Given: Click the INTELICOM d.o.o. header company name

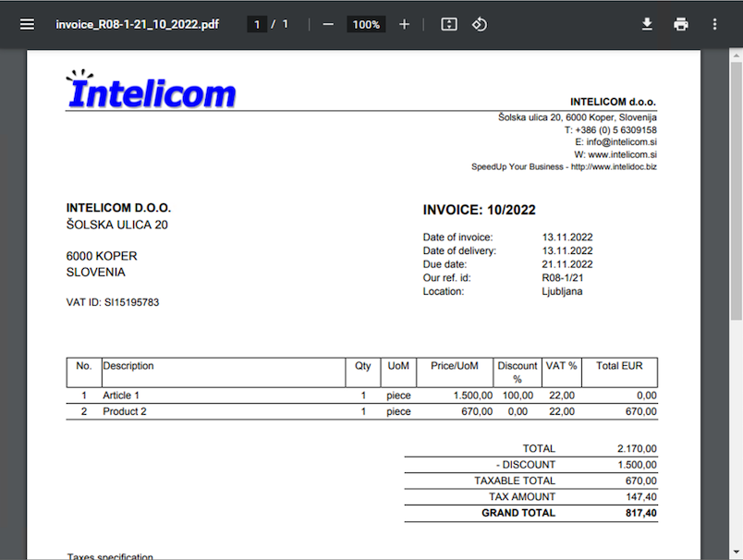Looking at the screenshot, I should click(613, 102).
